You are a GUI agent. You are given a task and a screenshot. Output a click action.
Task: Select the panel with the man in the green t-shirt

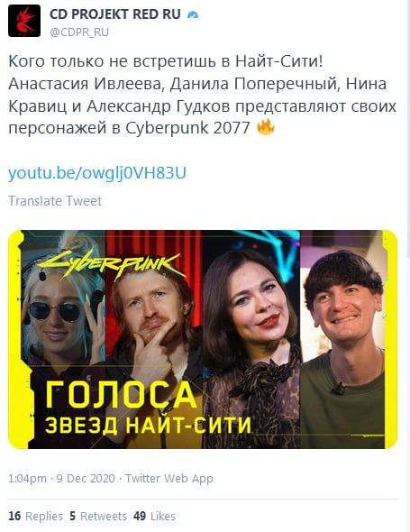click(343, 339)
